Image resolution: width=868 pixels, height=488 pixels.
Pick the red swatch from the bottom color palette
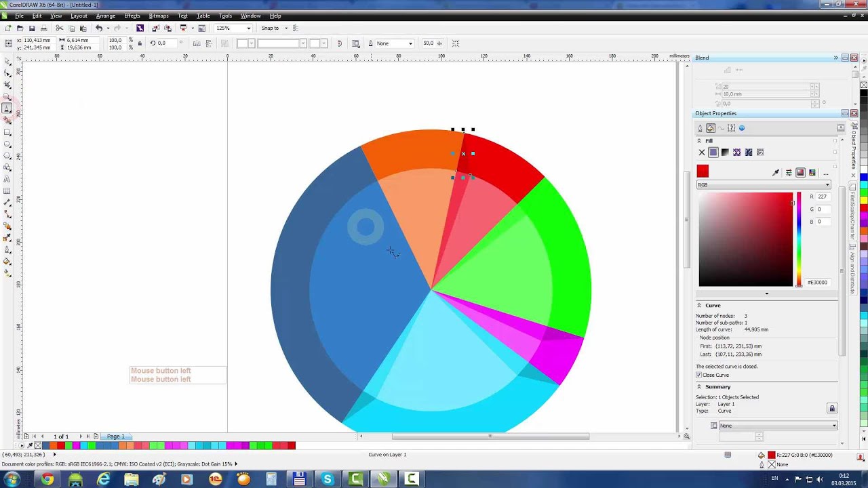[60, 445]
